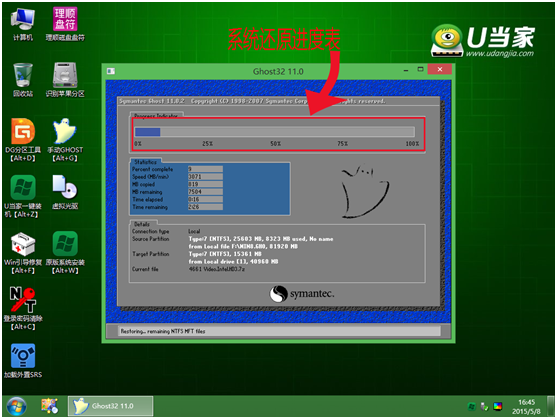
Task: Select the Speed (MB/min) value 3071
Action: click(x=205, y=176)
